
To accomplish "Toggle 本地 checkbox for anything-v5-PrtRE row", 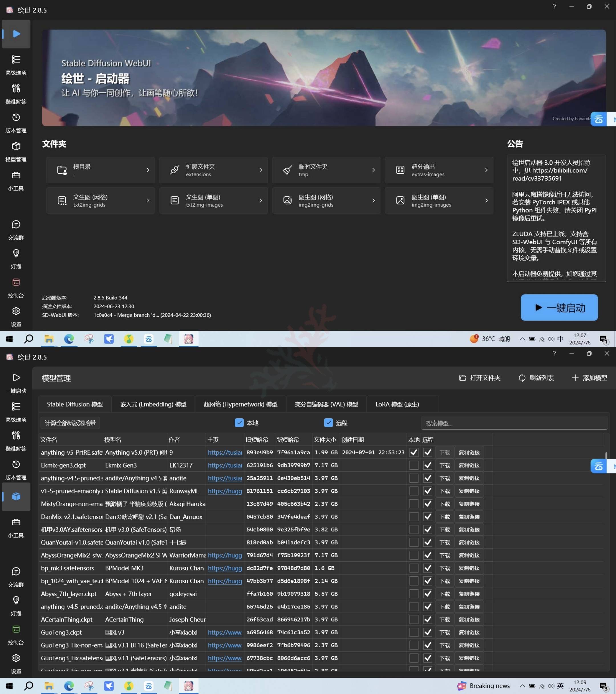I will coord(414,452).
